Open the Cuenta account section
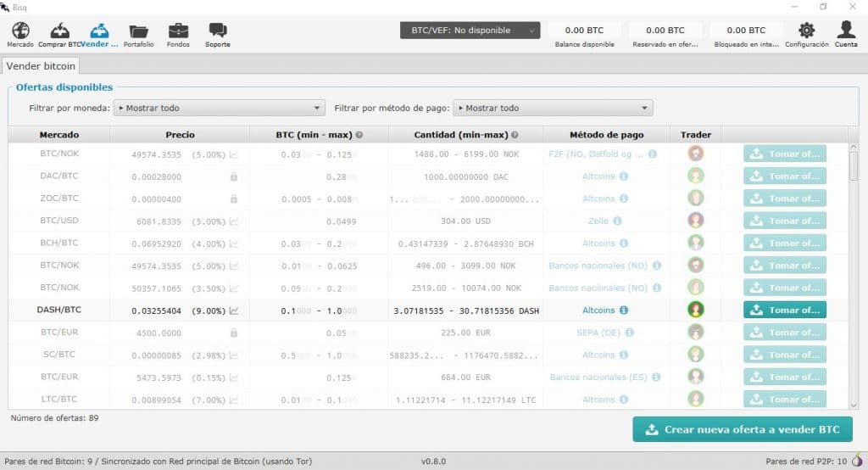Screen dimensions: 868x470 [846, 35]
